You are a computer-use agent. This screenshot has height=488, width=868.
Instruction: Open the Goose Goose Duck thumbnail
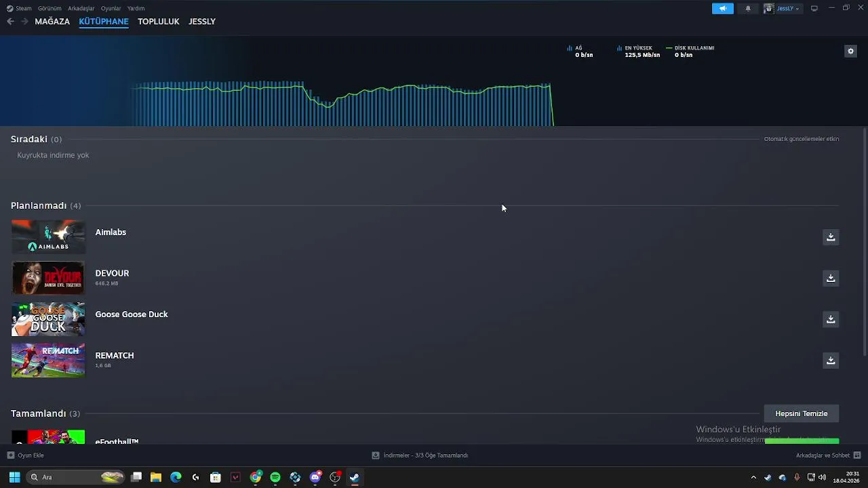[48, 319]
